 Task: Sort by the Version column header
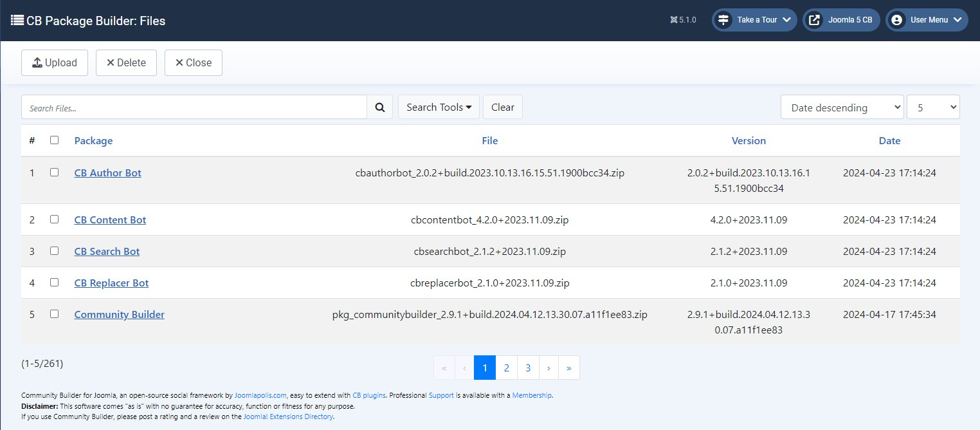[x=749, y=140]
